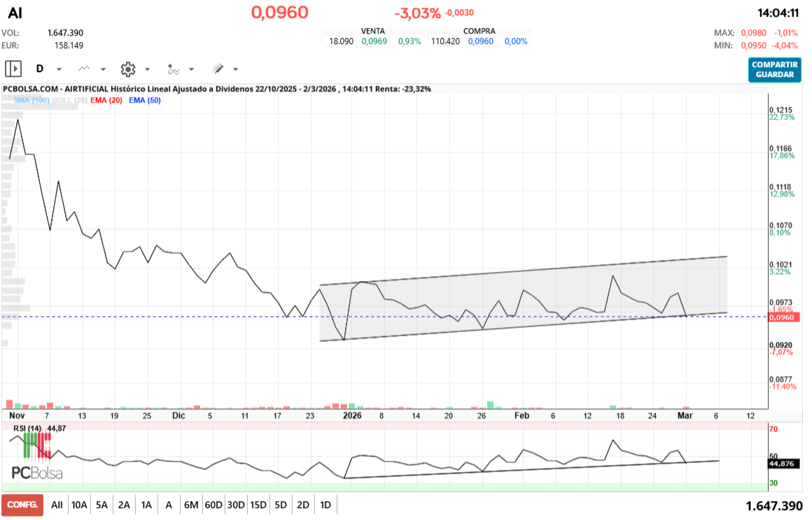Expand the dropdown next to D timeframe
The height and width of the screenshot is (520, 812).
pos(59,69)
